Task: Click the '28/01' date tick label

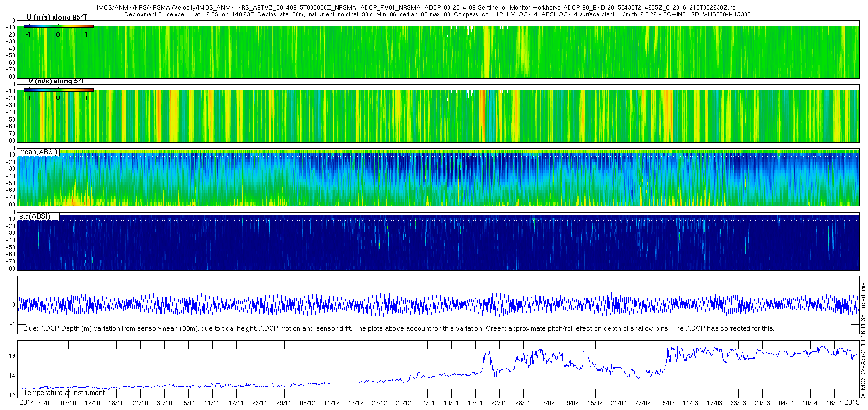Action: pyautogui.click(x=523, y=403)
